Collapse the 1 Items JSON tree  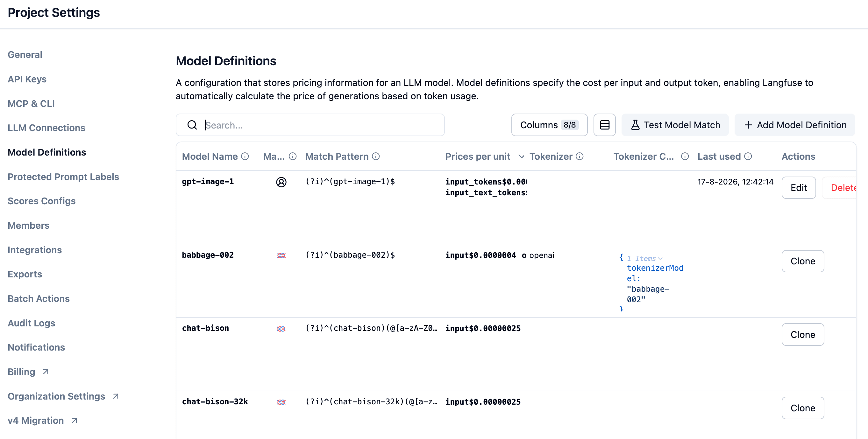(645, 258)
